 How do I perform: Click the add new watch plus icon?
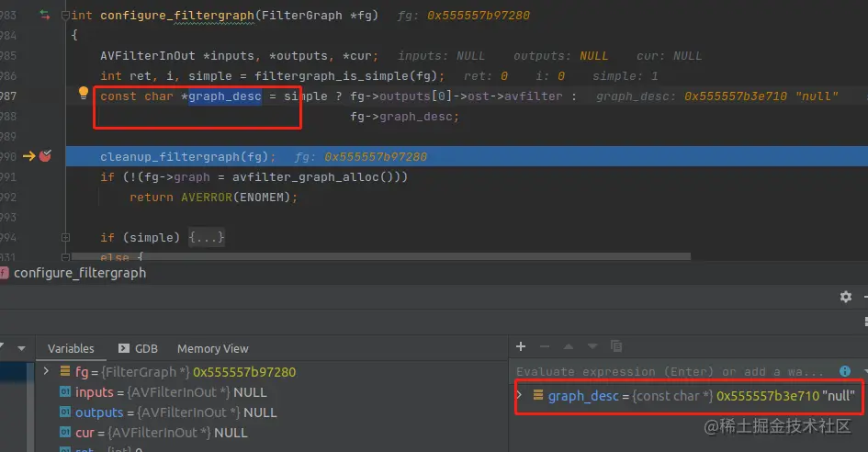point(521,346)
